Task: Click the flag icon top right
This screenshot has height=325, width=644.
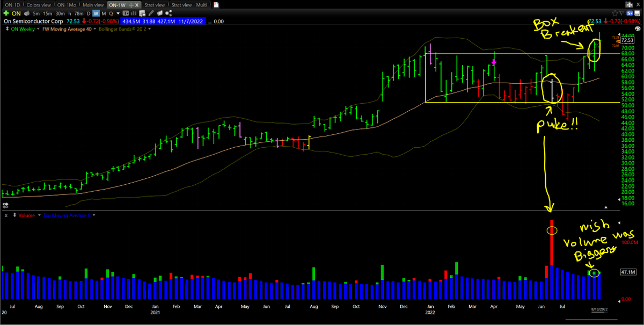Action: pos(622,13)
